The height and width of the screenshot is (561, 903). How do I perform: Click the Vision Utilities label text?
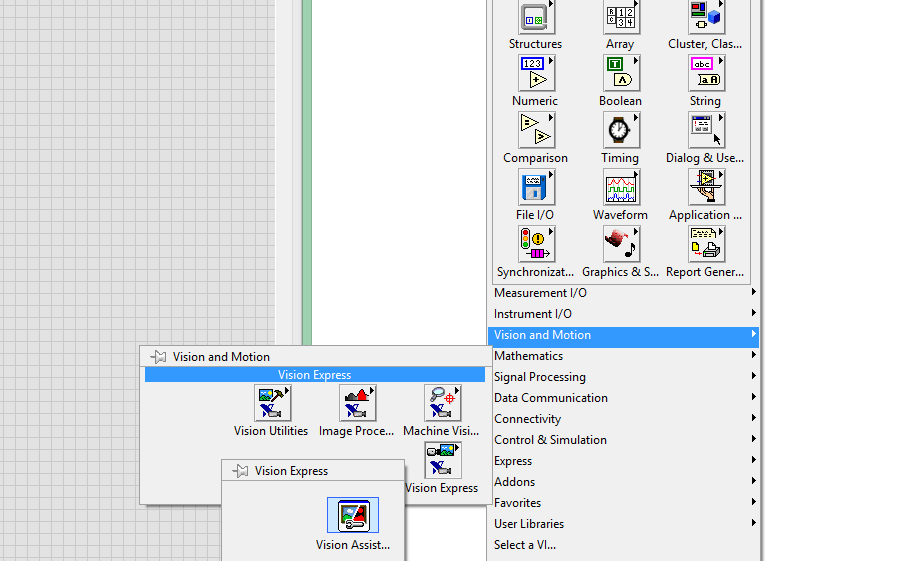pyautogui.click(x=271, y=431)
